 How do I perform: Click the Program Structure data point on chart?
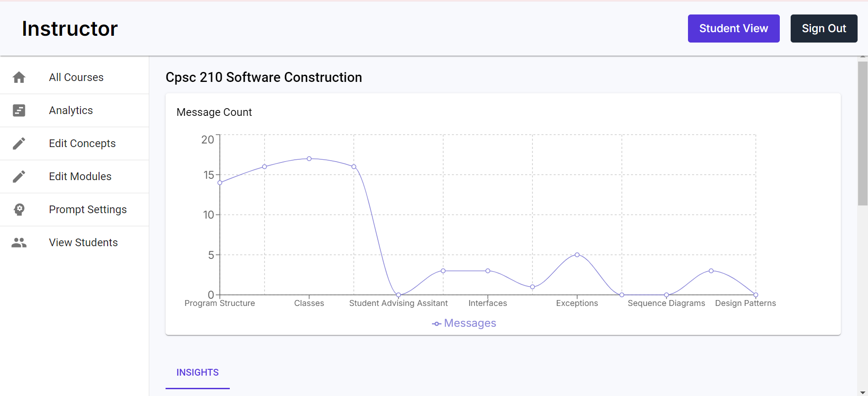(x=220, y=183)
